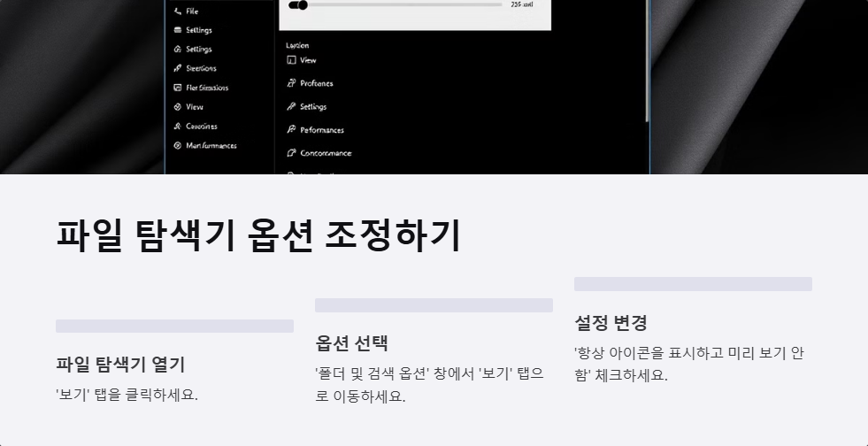The width and height of the screenshot is (868, 446).
Task: Click the square icon beside View under Laption
Action: pyautogui.click(x=291, y=60)
